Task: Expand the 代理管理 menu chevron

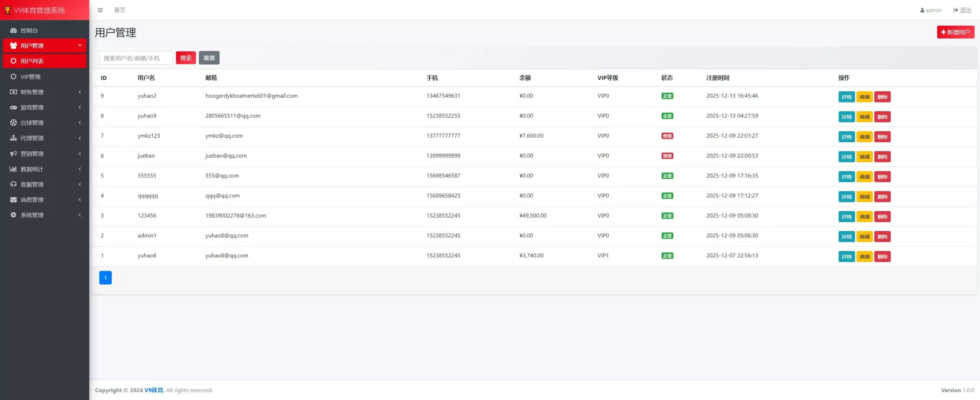Action: point(80,138)
